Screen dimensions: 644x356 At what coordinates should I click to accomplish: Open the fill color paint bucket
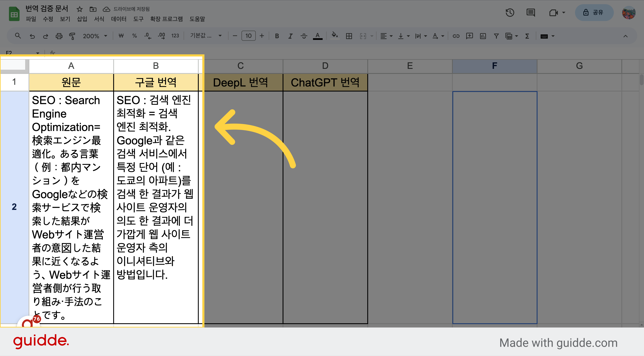pyautogui.click(x=335, y=36)
